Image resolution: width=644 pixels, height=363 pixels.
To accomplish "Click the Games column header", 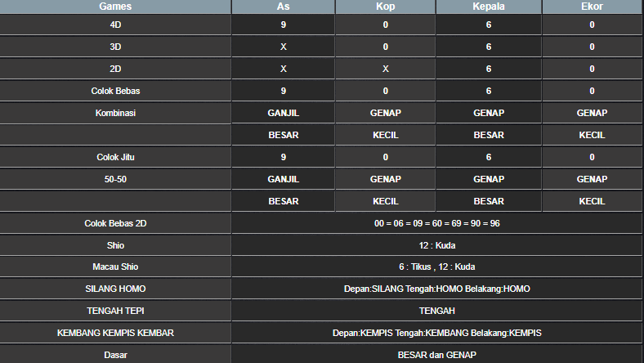I will pos(115,7).
